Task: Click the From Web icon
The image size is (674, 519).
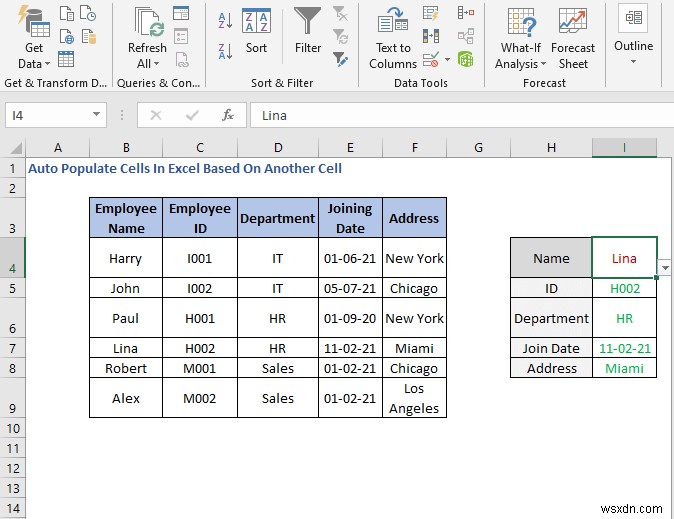Action: click(67, 37)
